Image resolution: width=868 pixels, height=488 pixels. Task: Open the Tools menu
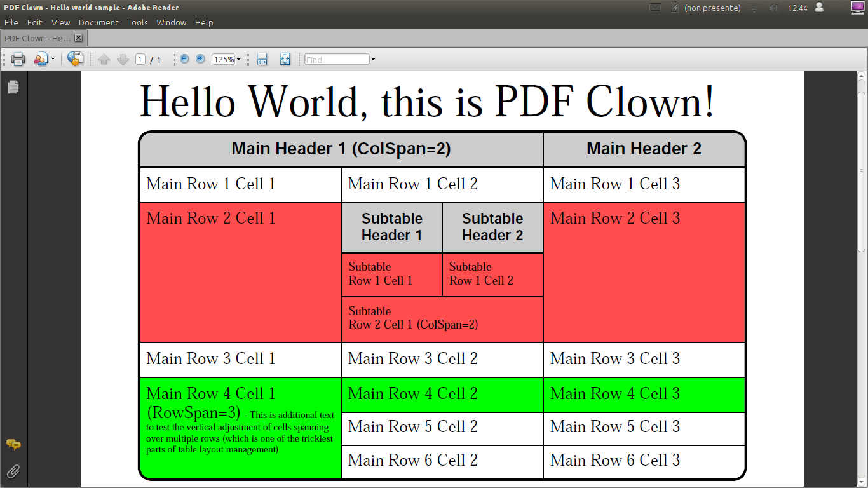pyautogui.click(x=137, y=22)
